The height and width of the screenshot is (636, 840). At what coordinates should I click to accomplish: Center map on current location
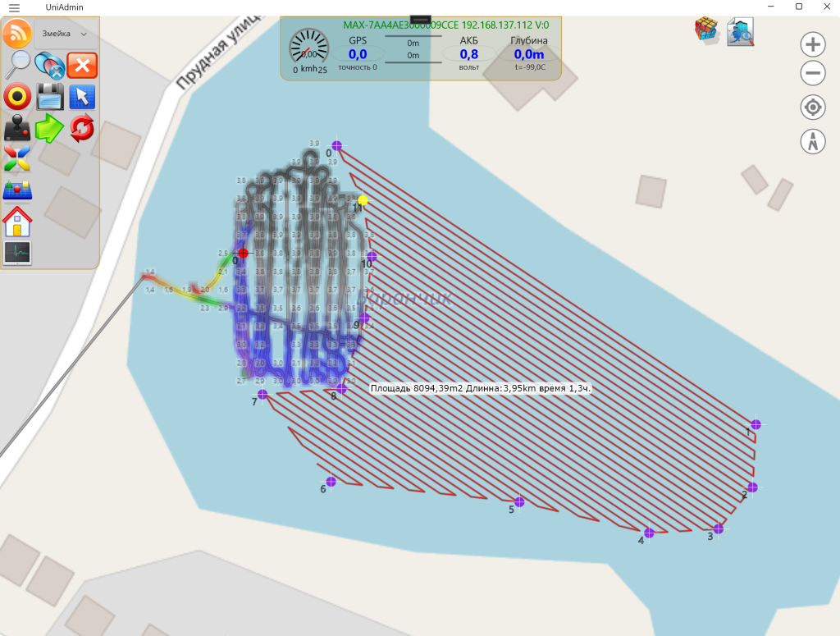(x=813, y=107)
